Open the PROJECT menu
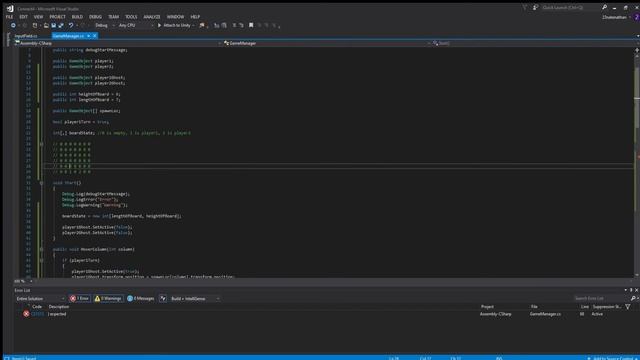The width and height of the screenshot is (640, 360). click(58, 17)
